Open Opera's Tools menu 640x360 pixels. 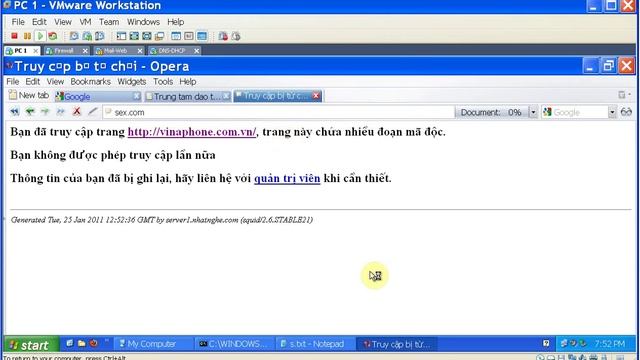point(163,82)
